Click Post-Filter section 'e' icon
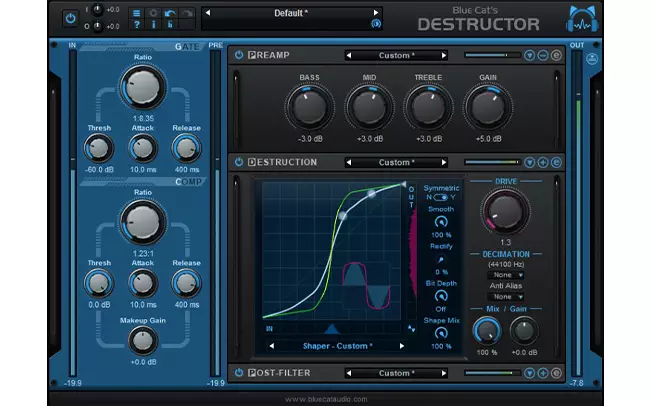Image resolution: width=650 pixels, height=406 pixels. click(556, 373)
